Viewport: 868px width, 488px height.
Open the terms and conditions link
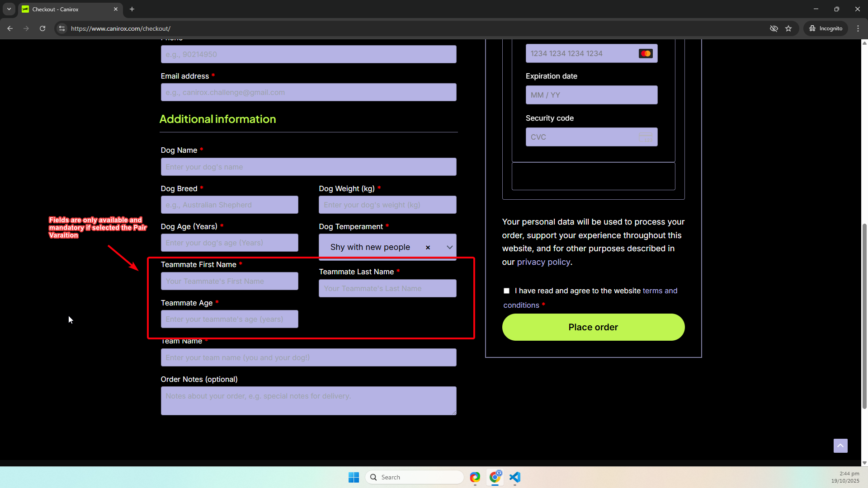point(660,291)
